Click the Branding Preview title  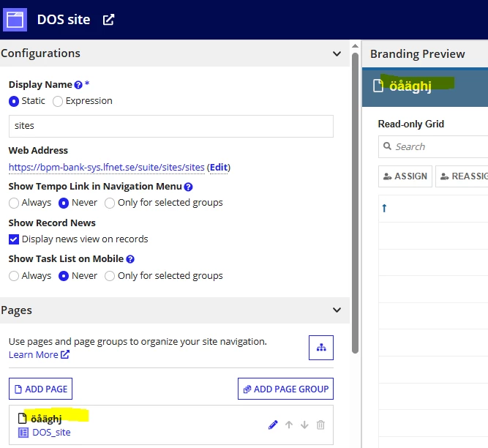pos(417,54)
